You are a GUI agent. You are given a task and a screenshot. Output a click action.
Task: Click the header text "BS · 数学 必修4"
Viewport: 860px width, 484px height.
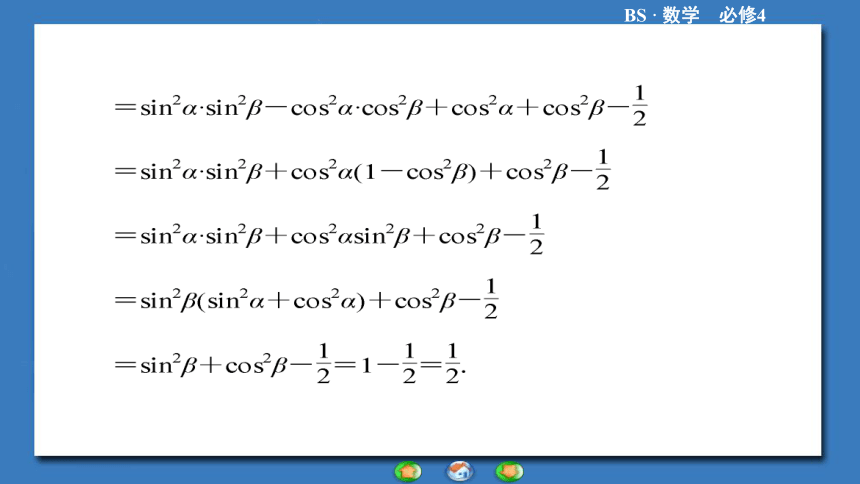click(694, 15)
